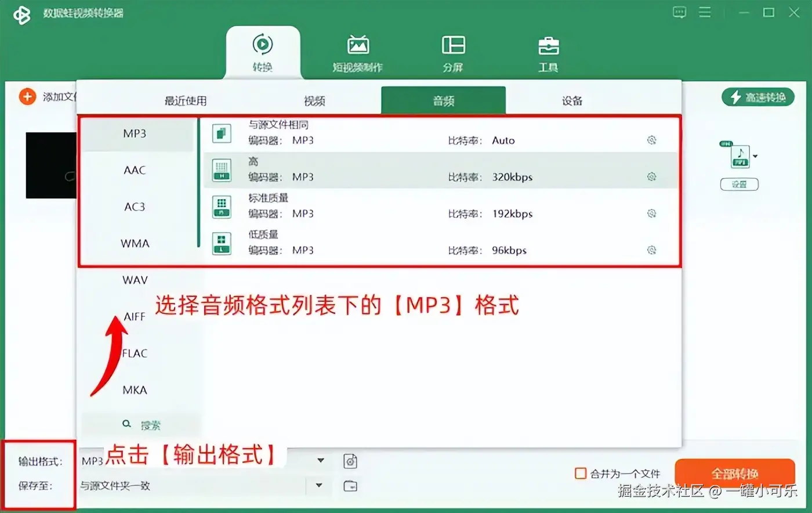The width and height of the screenshot is (812, 513).
Task: Tick the 合并为一个文件 checkbox
Action: click(x=580, y=474)
